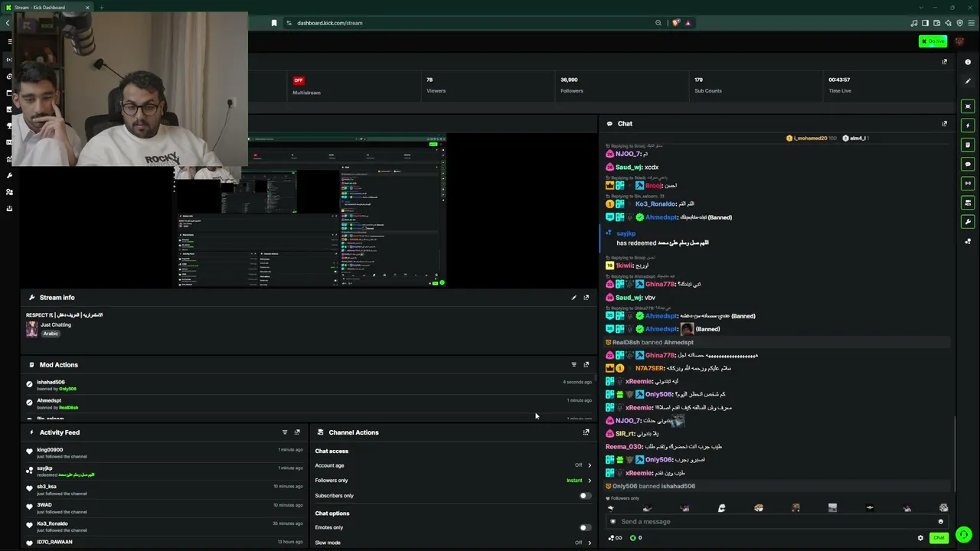Image resolution: width=980 pixels, height=551 pixels.
Task: Click the Sub Counts stat
Action: tap(707, 85)
